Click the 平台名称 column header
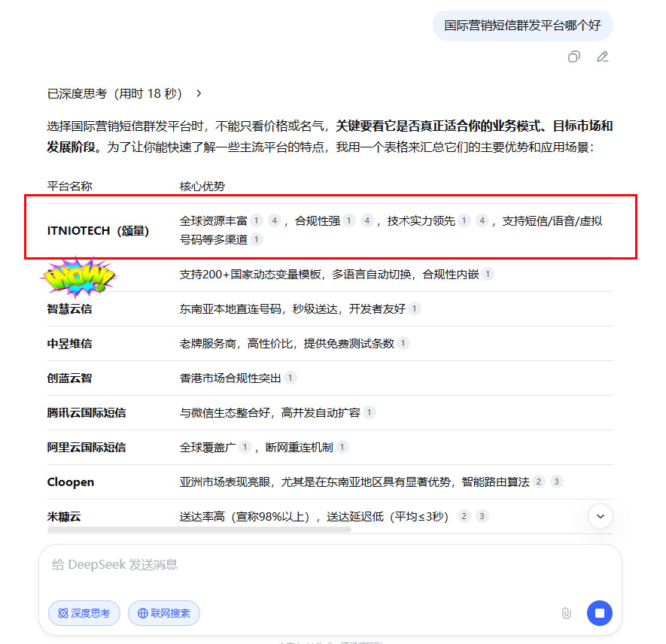The image size is (666, 644). tap(70, 186)
